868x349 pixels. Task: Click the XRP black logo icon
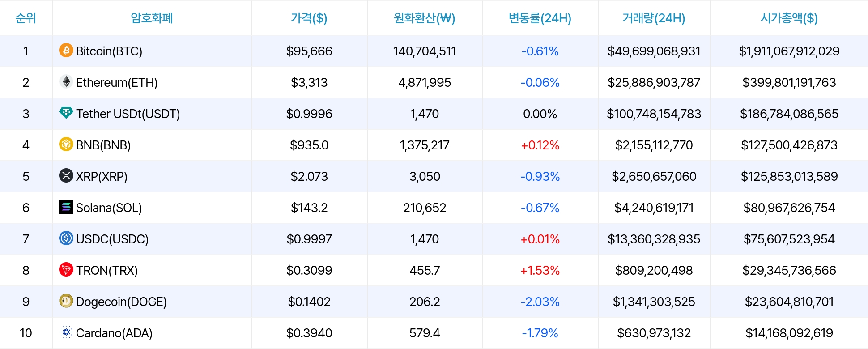[66, 175]
